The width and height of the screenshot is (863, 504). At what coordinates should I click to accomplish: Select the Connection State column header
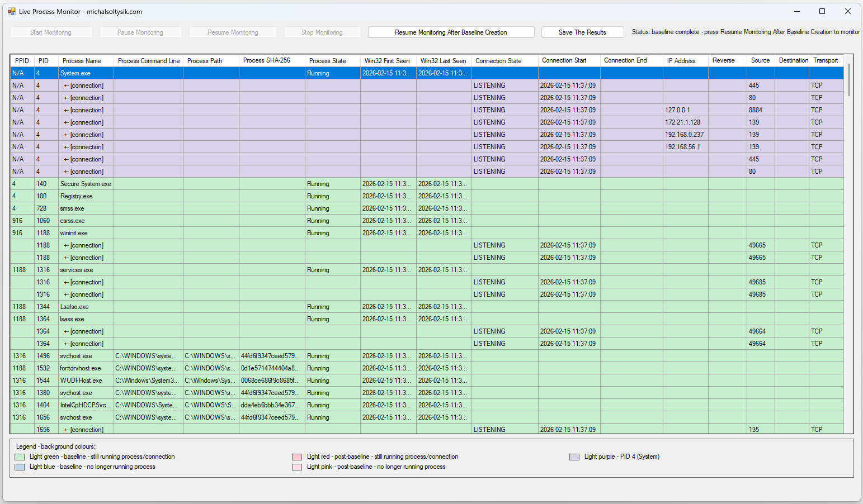click(498, 61)
